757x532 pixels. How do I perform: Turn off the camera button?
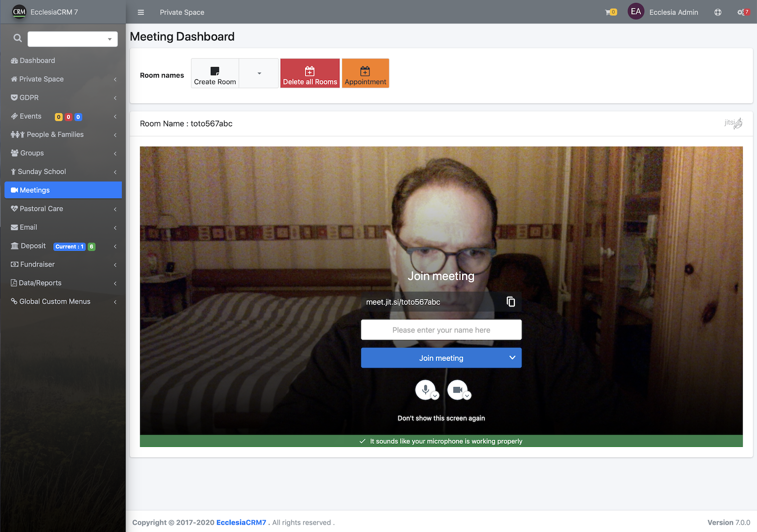[457, 390]
